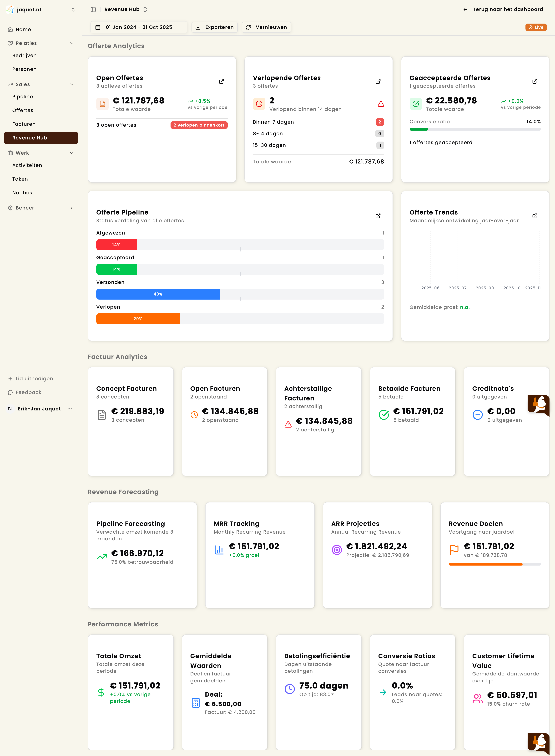Click the calendar icon in the date picker

pos(98,27)
